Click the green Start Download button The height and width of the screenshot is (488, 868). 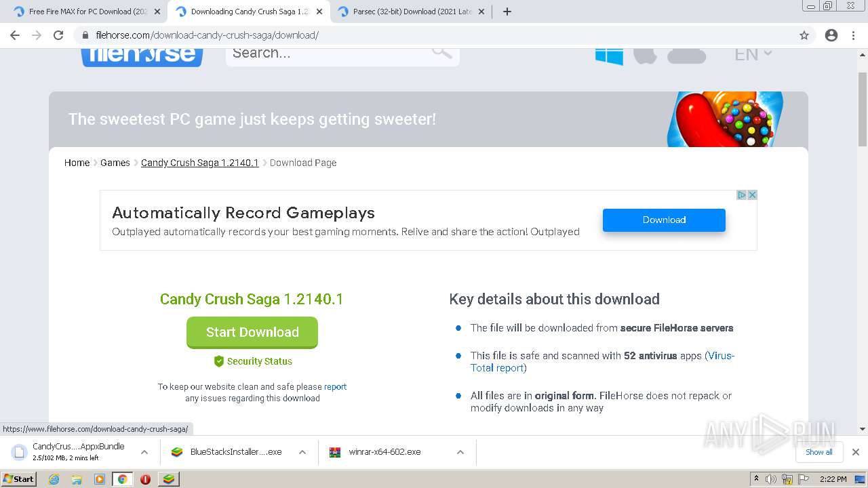[x=252, y=332]
